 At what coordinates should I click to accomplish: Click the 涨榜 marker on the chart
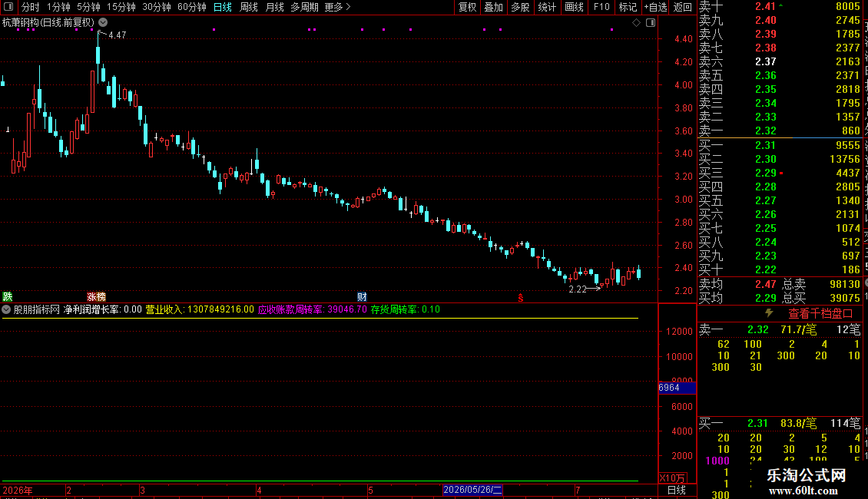click(x=96, y=297)
